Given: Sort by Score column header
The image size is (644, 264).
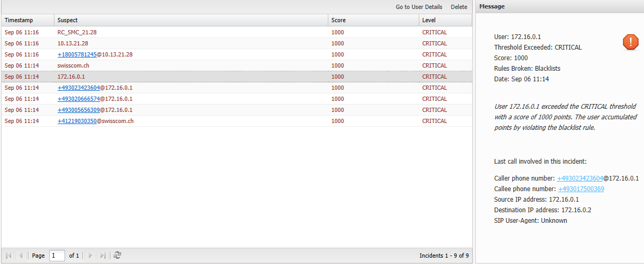Looking at the screenshot, I should (373, 20).
